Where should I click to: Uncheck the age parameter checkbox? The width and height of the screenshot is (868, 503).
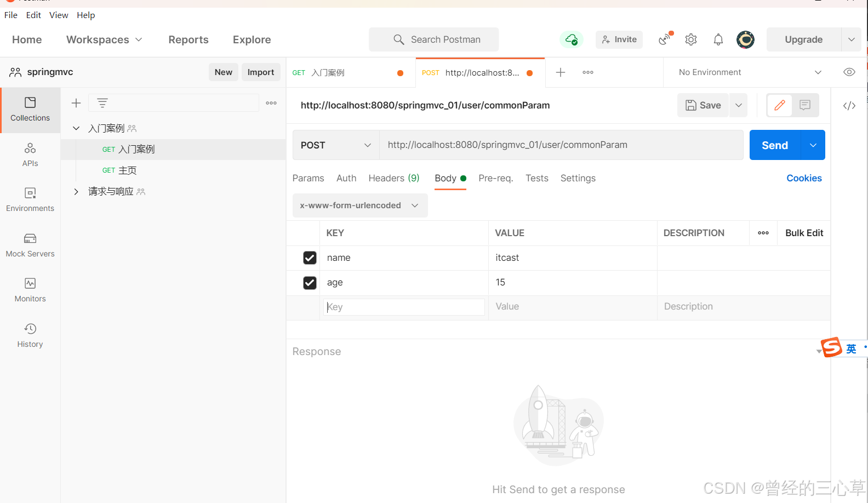(x=310, y=283)
